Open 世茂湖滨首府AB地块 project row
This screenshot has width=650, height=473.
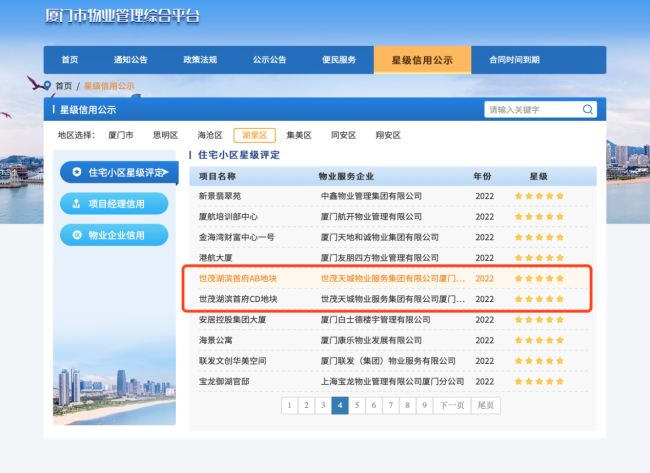(394, 279)
